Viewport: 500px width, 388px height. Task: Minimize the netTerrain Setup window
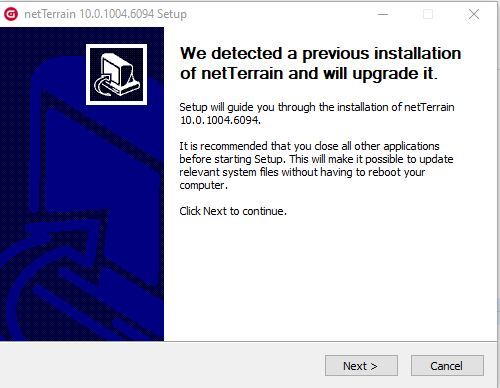pyautogui.click(x=383, y=14)
